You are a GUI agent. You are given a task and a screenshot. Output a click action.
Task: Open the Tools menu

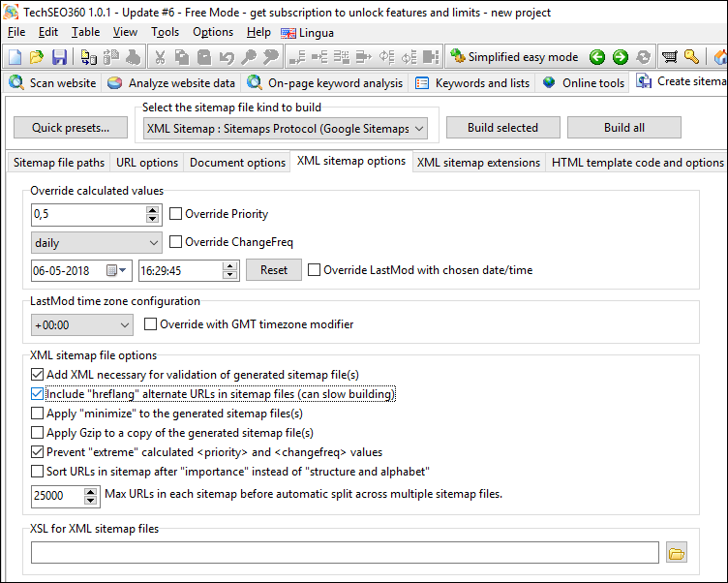pos(165,32)
